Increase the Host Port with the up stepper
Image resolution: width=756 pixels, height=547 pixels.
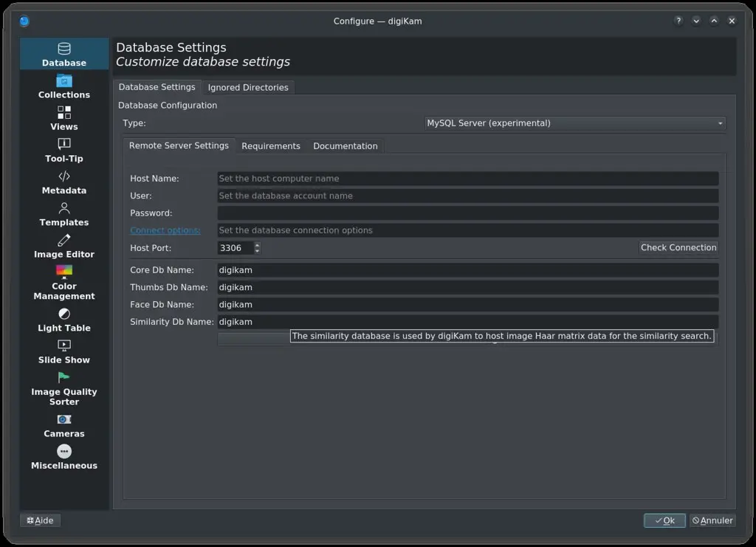257,244
